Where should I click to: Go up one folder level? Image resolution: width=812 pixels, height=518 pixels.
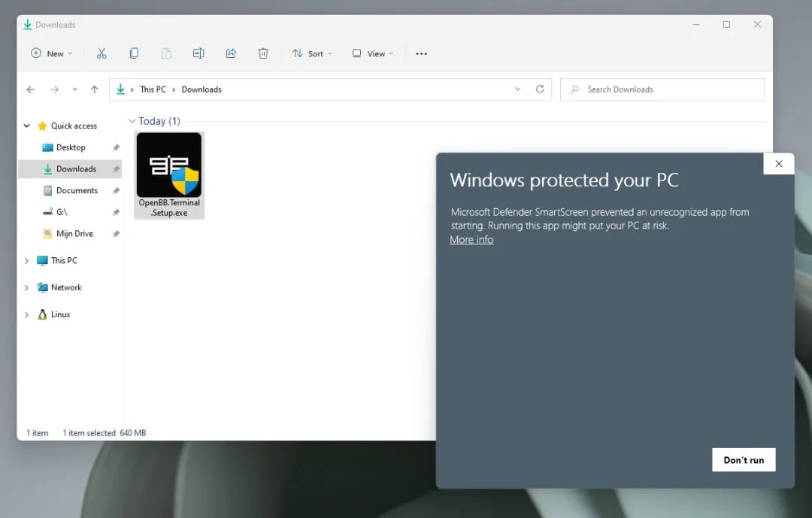click(x=94, y=89)
